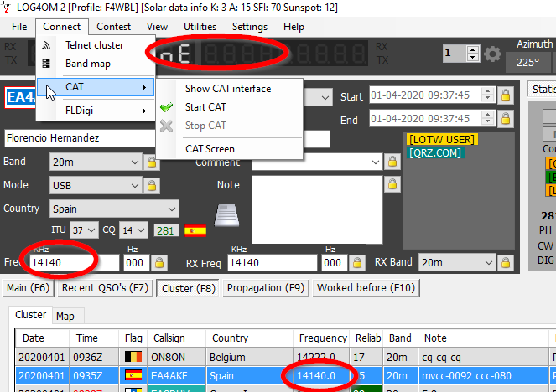Open the Settings menu

[250, 27]
